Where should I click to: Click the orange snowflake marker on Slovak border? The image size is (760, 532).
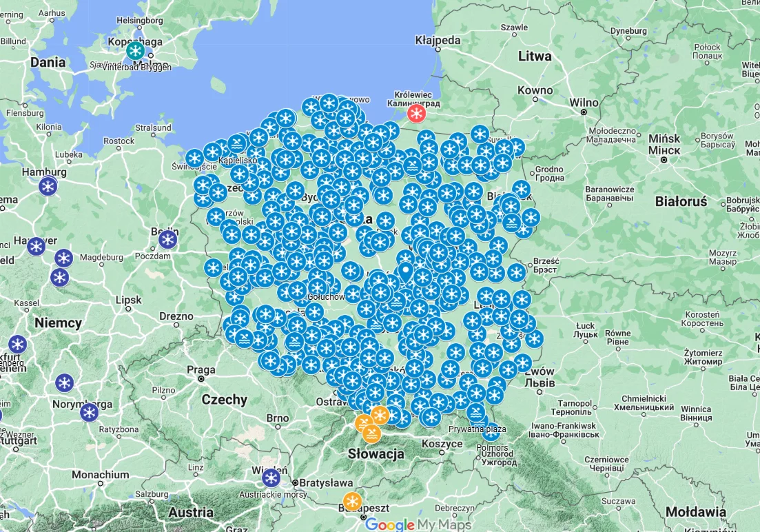pyautogui.click(x=380, y=415)
